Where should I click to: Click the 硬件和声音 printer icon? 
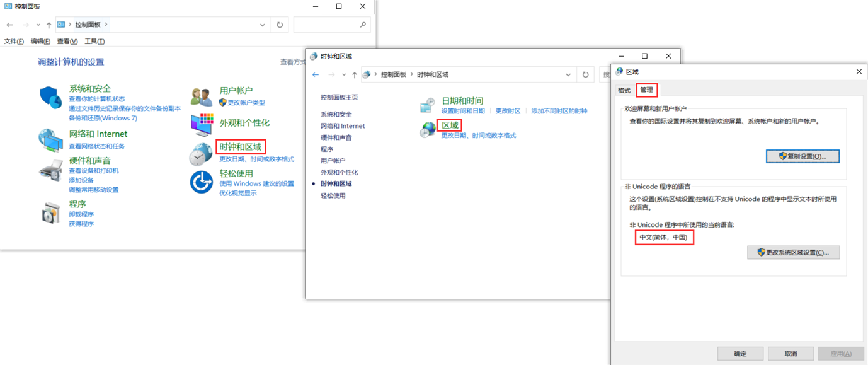tap(50, 170)
